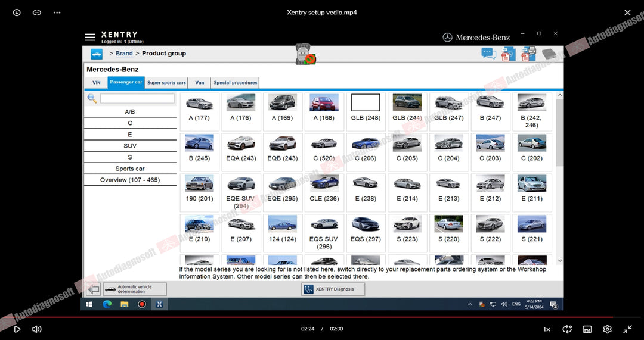The height and width of the screenshot is (340, 644).
Task: Seek on the red video progress bar
Action: [322, 317]
